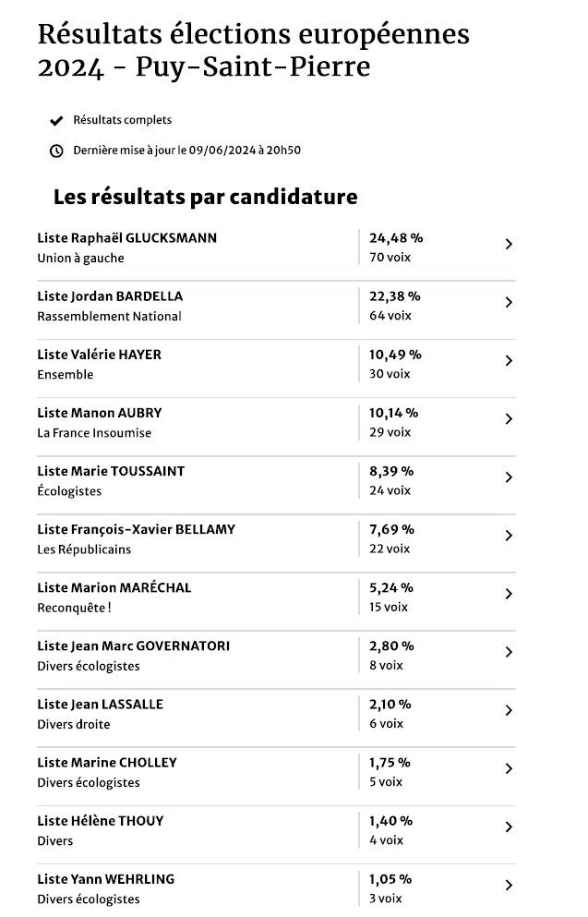
Task: Expand the Hélène THOUY row chevron
Action: pos(509,827)
